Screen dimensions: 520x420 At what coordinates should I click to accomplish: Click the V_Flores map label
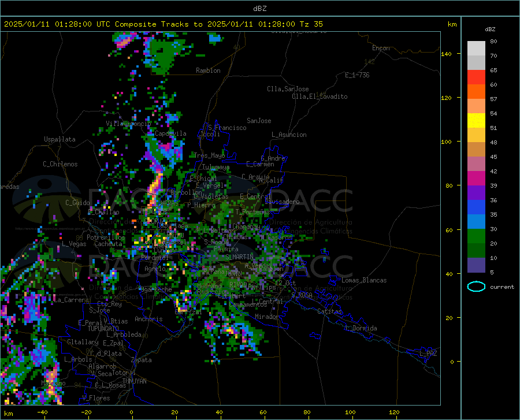point(96,398)
